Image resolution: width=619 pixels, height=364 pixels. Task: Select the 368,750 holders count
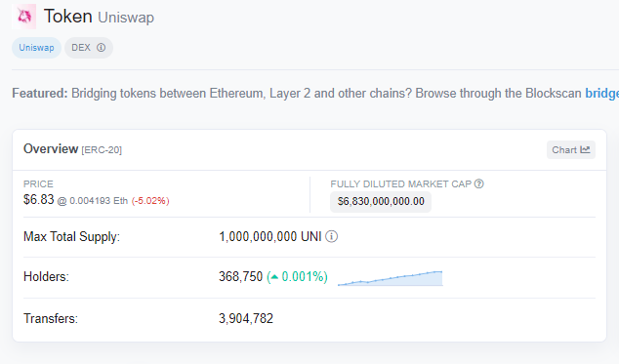click(x=240, y=277)
